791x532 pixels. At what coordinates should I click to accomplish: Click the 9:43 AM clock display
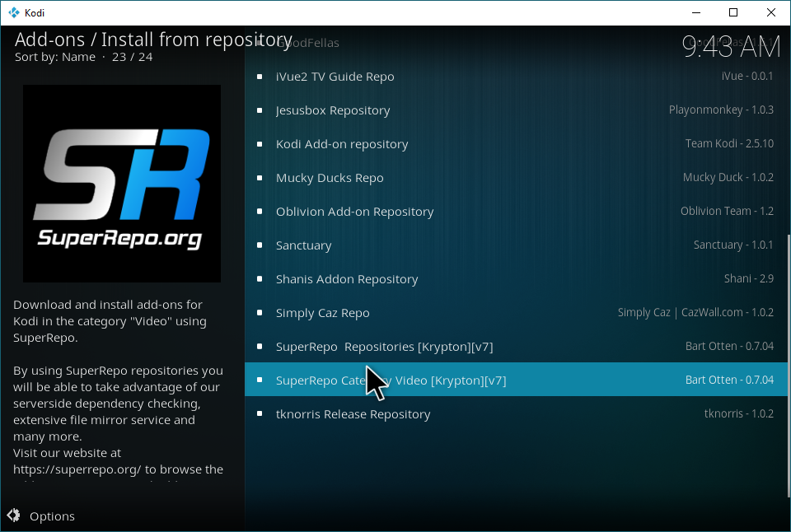pos(731,47)
